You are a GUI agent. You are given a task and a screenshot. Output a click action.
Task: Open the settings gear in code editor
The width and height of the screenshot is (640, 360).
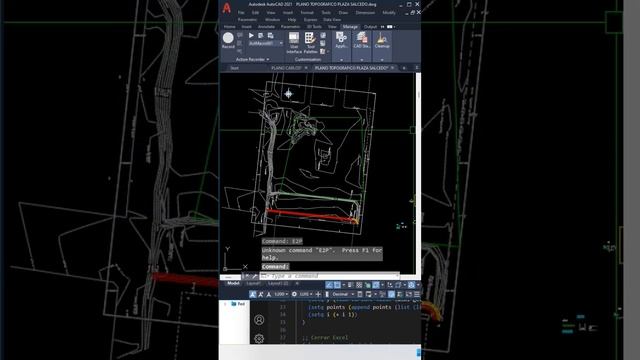click(259, 338)
